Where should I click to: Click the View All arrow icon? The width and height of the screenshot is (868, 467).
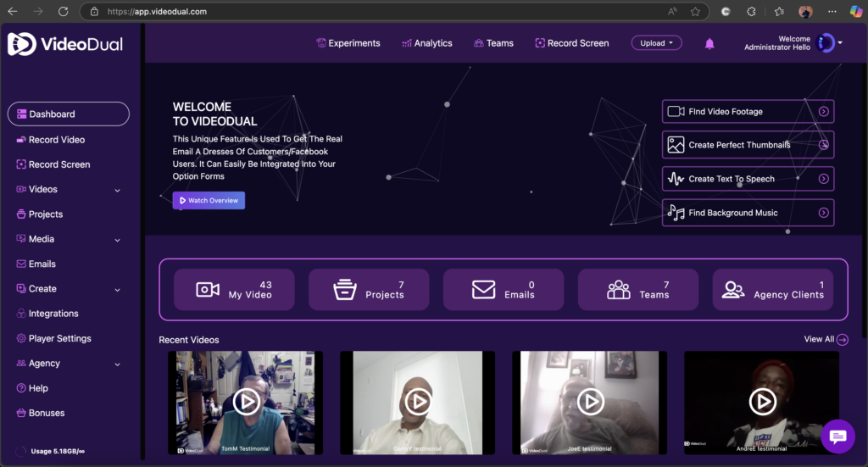pyautogui.click(x=843, y=340)
